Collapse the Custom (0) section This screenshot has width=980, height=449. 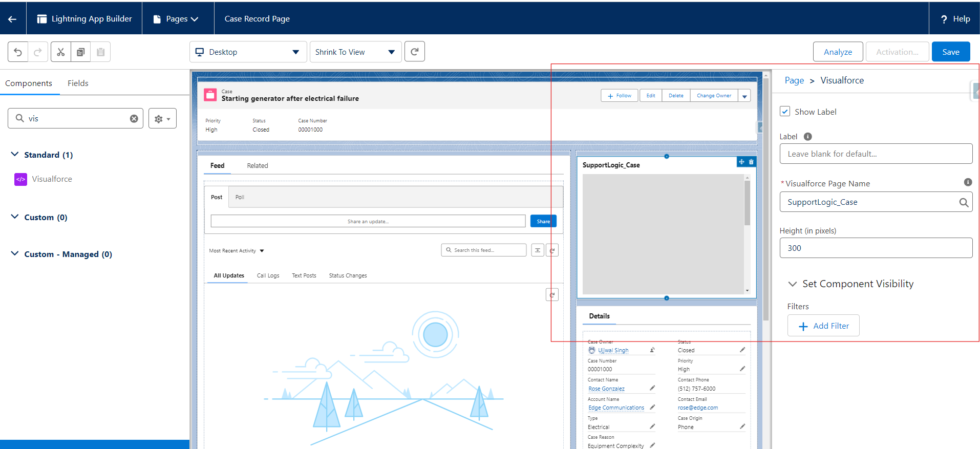point(15,217)
